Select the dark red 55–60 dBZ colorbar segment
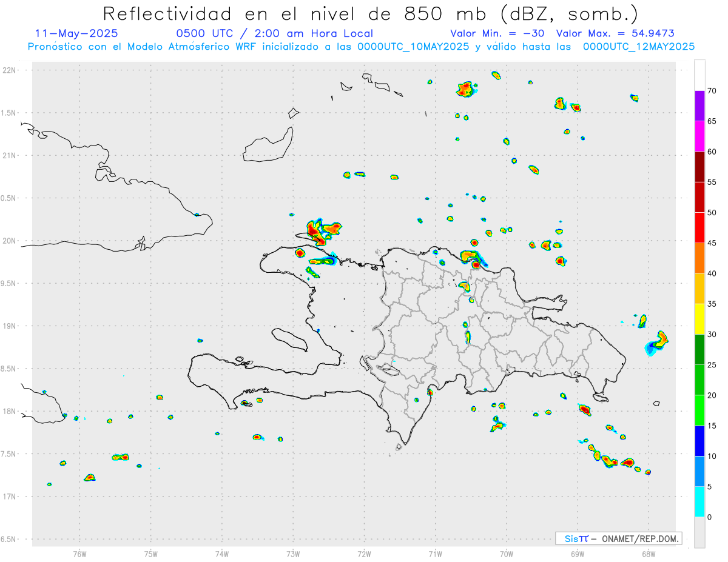This screenshot has width=728, height=562. tap(700, 167)
